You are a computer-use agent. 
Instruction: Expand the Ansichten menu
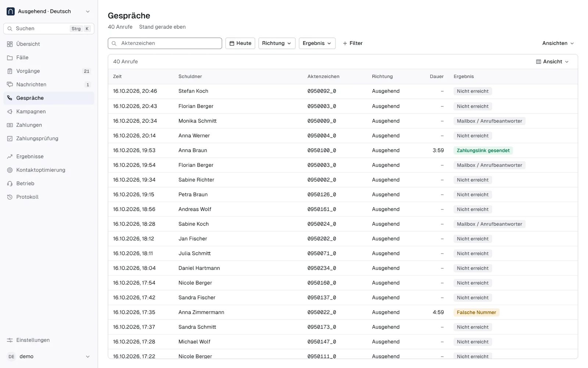click(x=558, y=43)
